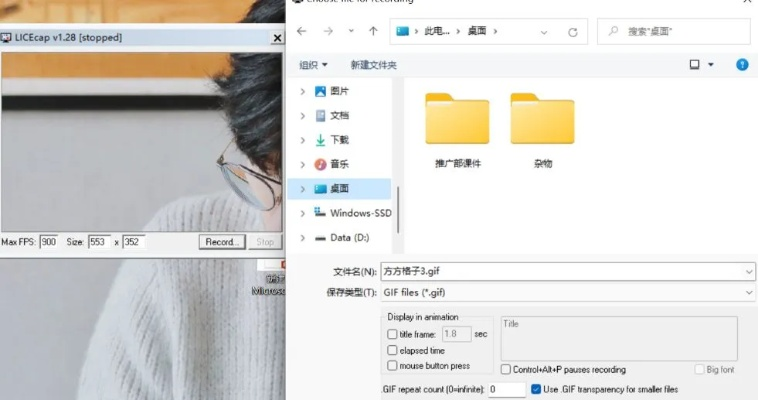Screen dimensions: 758x400
Task: Click the back navigation arrow
Action: click(302, 31)
